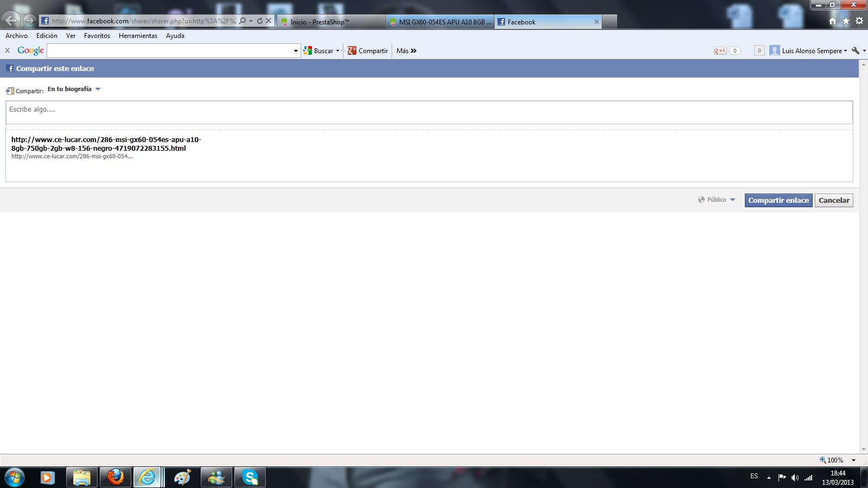Click the Luis Alonso Sempere profile picture

click(x=774, y=50)
